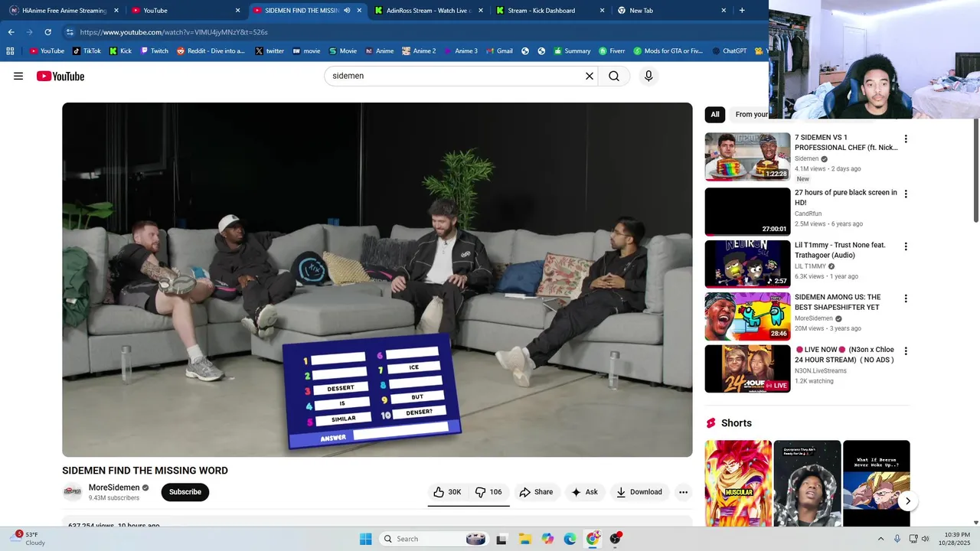
Task: Open Microsoft Edge from the taskbar
Action: click(x=570, y=539)
